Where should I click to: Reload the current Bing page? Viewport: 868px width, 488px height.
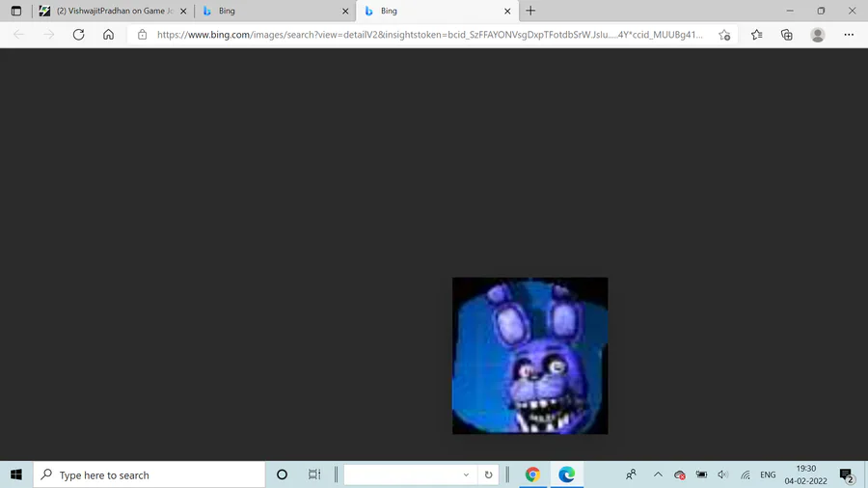coord(79,35)
